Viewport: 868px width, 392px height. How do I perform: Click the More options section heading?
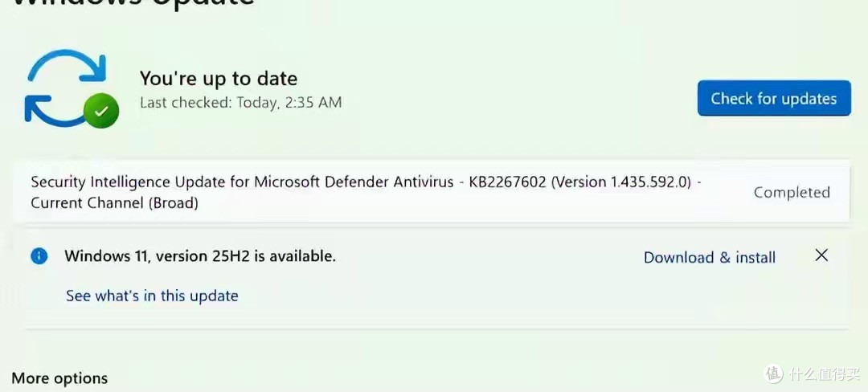59,378
